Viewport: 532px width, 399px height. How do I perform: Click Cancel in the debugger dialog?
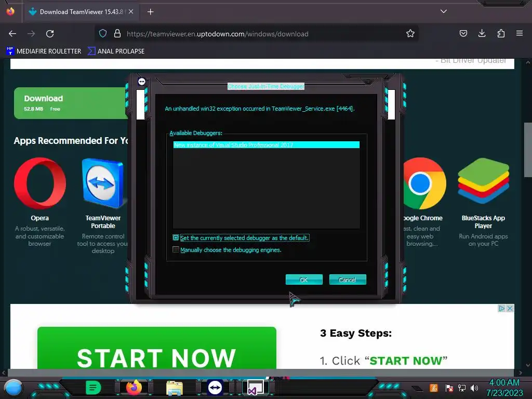pyautogui.click(x=348, y=280)
